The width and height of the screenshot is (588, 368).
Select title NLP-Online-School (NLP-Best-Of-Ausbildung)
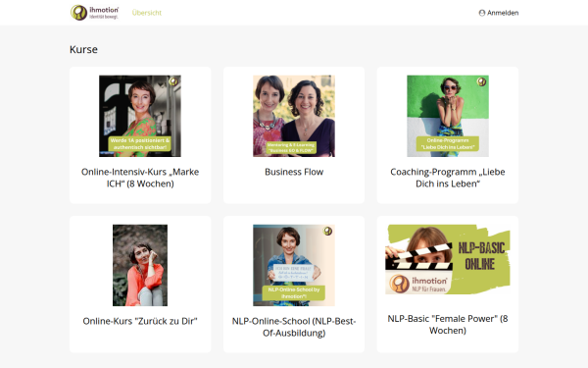tap(294, 327)
